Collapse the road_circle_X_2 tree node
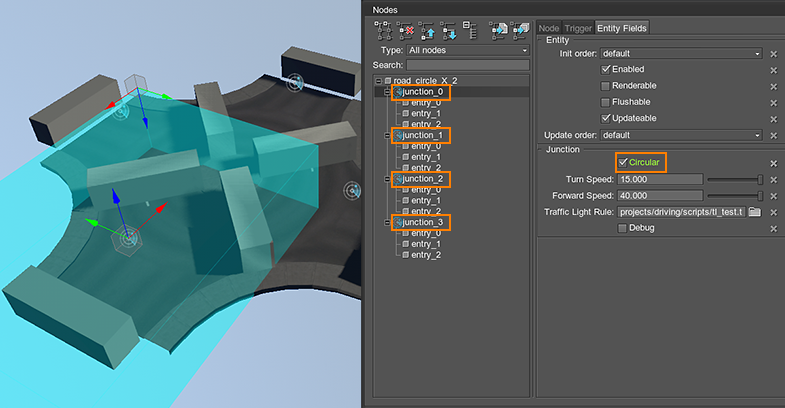 [379, 80]
